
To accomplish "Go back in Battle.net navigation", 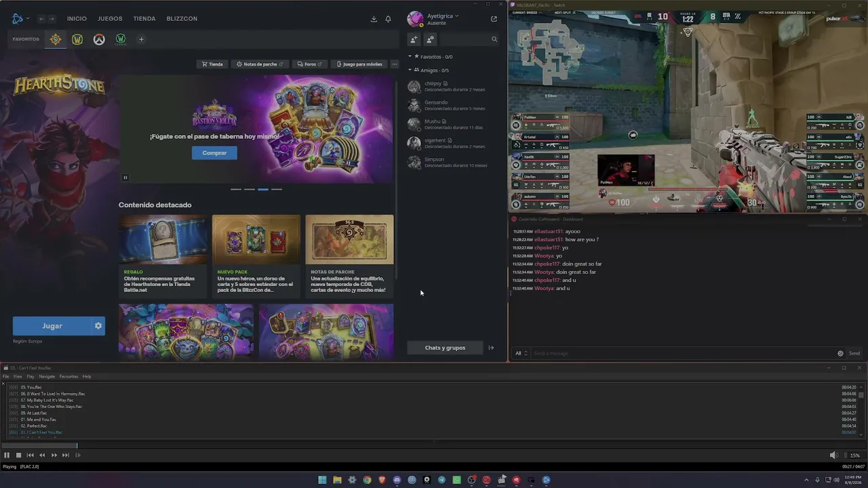I will 41,19.
